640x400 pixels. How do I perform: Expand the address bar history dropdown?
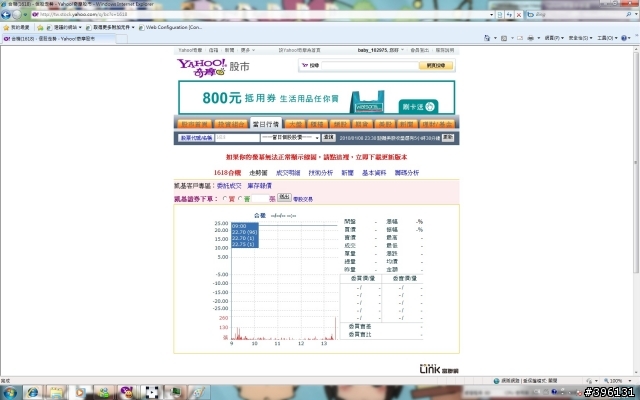point(491,15)
